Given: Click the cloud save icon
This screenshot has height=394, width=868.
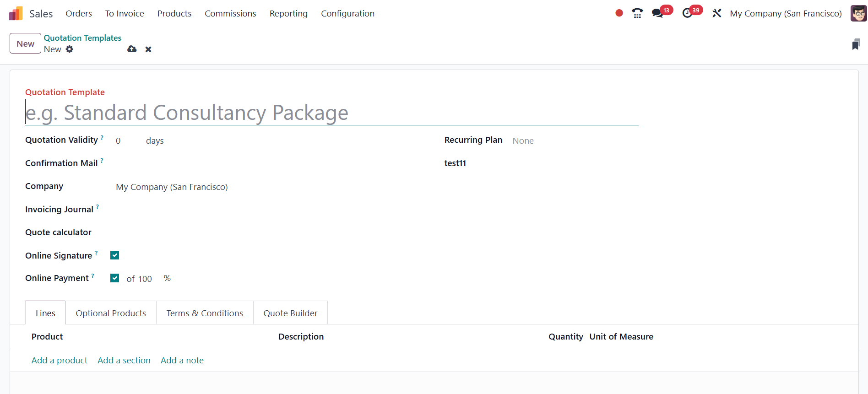Looking at the screenshot, I should click(132, 49).
